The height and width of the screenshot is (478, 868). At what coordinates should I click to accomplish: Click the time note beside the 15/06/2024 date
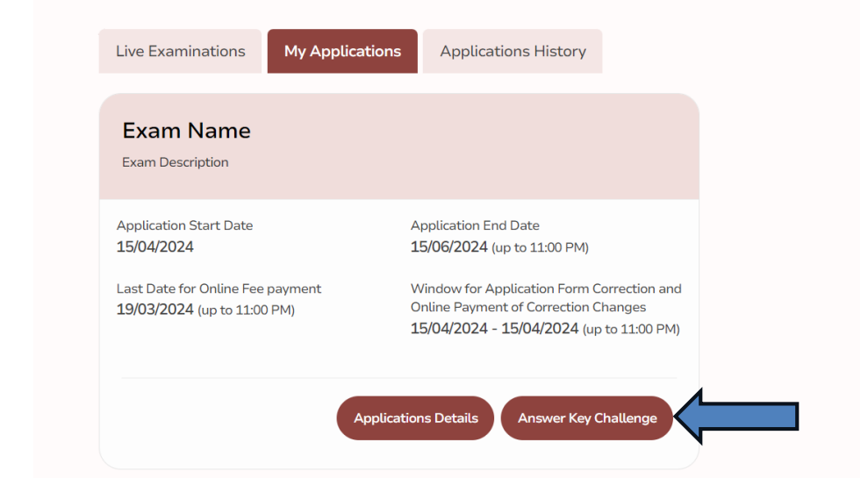point(540,247)
